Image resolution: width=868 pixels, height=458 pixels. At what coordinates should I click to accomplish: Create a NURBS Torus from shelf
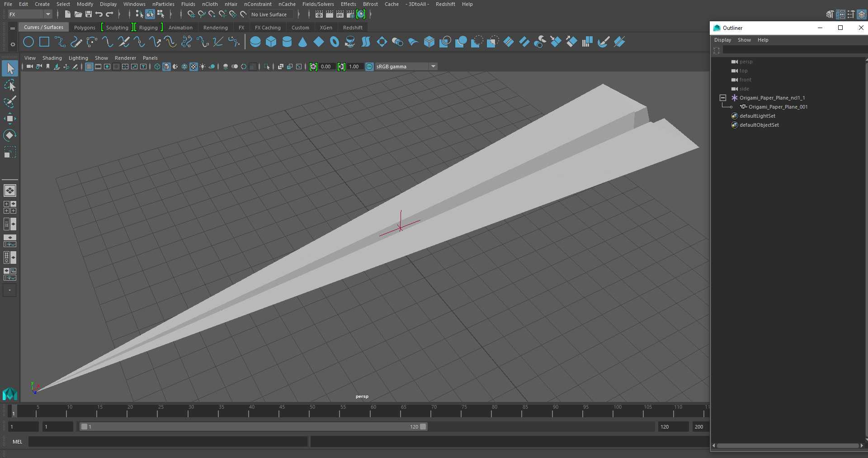pos(335,42)
